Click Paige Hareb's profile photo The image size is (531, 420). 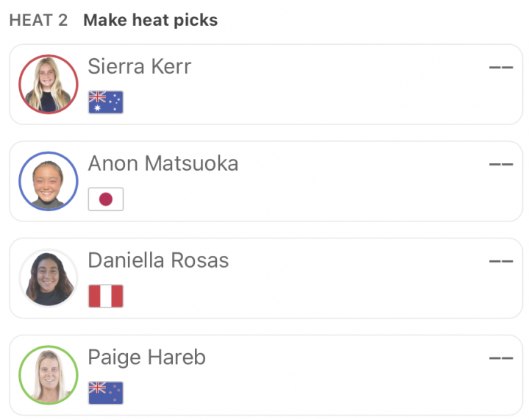(x=49, y=375)
